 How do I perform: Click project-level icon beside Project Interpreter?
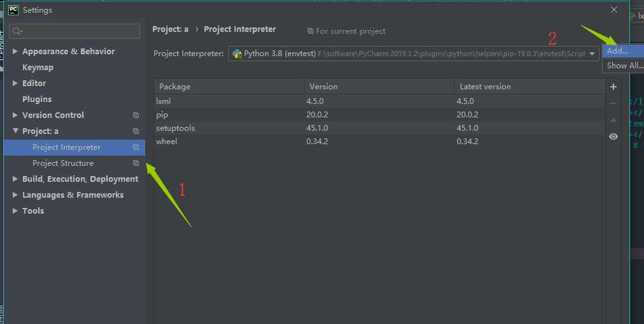[136, 147]
